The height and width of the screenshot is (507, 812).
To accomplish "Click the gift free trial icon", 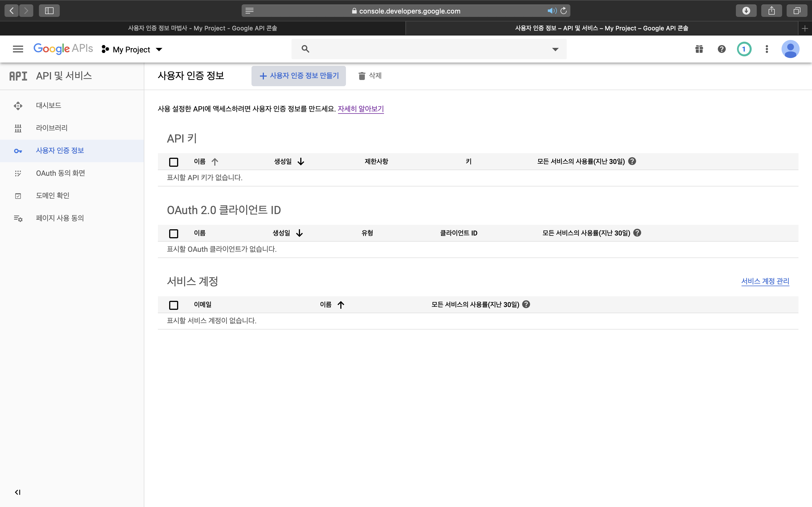I will point(699,49).
